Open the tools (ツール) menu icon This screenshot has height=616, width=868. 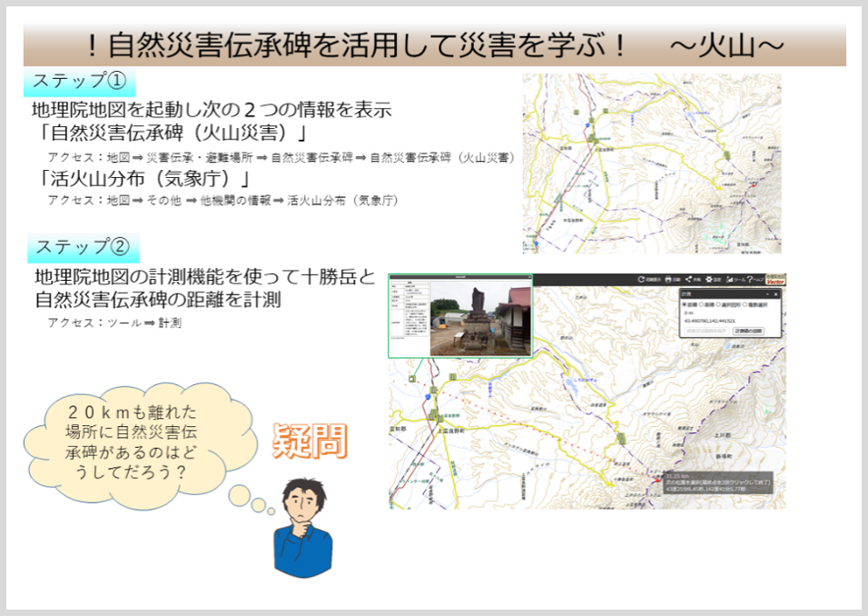(x=730, y=279)
